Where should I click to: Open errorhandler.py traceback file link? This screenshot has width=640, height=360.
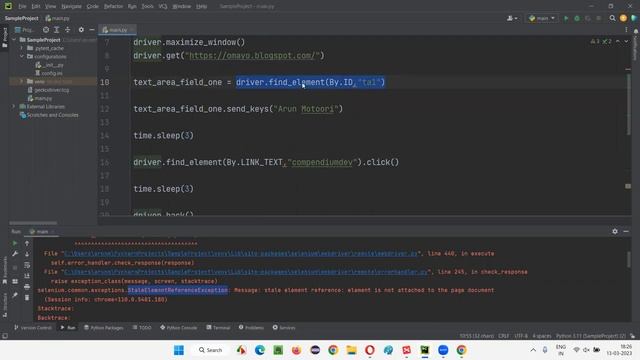(x=246, y=272)
